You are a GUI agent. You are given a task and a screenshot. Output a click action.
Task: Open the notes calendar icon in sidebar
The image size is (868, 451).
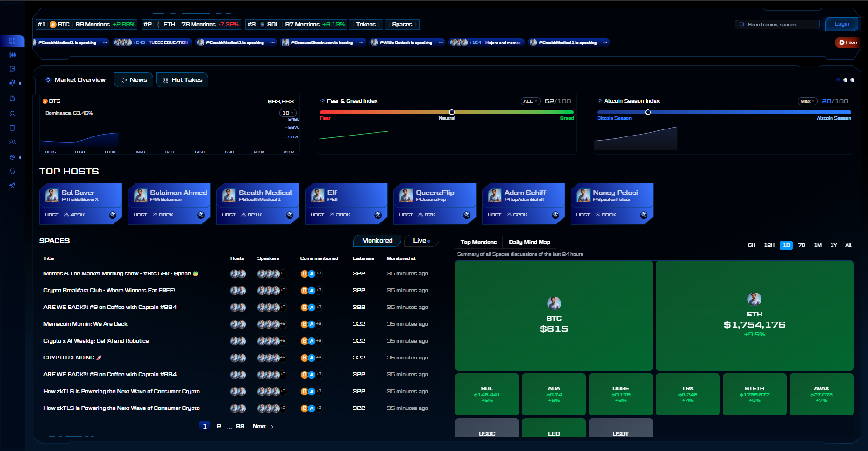coord(12,128)
